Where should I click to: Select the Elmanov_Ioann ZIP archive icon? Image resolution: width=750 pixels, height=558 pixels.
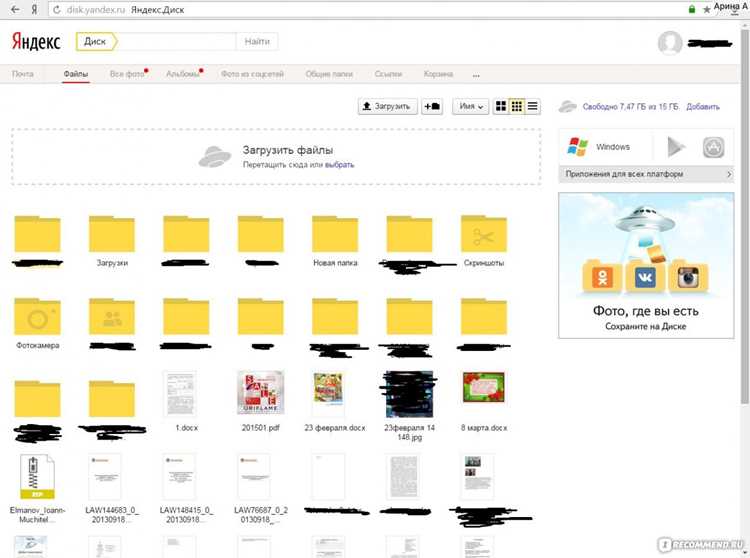coord(37,476)
